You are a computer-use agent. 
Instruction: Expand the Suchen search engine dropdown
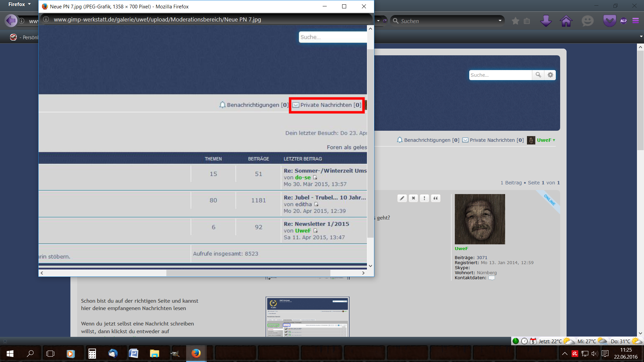pos(500,21)
